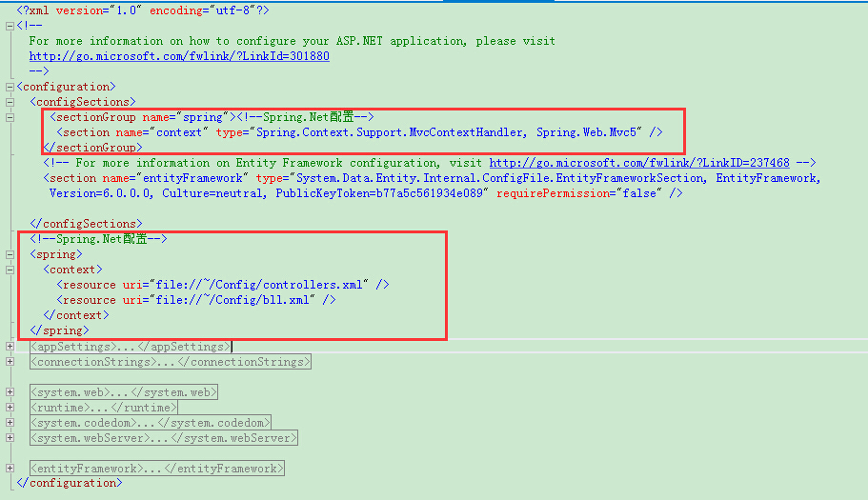Collapse the configSections node
The height and width of the screenshot is (500, 868).
tap(10, 102)
